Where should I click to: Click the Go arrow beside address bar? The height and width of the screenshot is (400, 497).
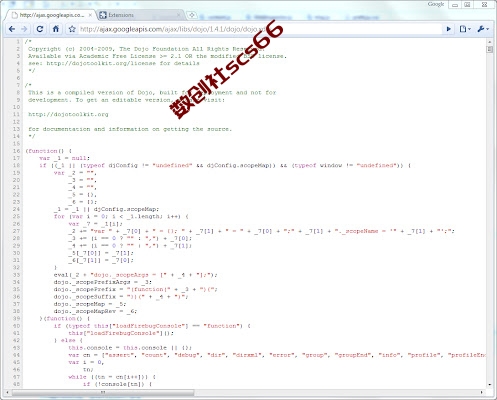click(449, 29)
